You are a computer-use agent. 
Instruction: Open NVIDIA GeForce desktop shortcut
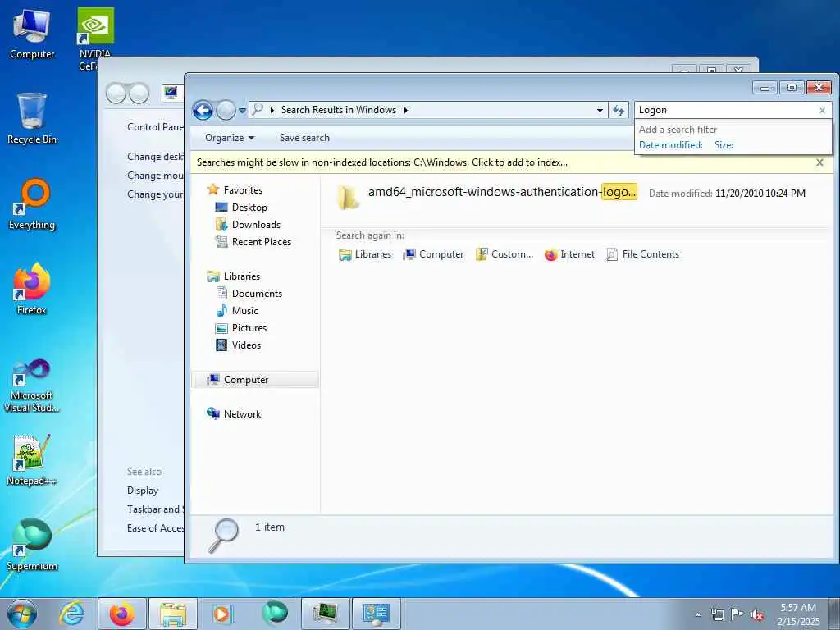tap(95, 38)
